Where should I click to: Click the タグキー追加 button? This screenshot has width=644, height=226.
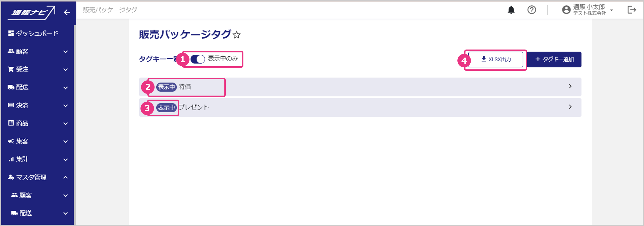554,59
